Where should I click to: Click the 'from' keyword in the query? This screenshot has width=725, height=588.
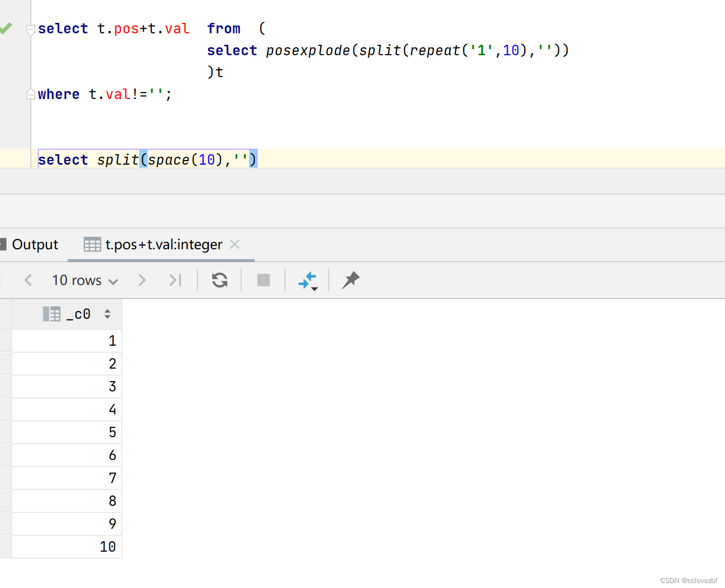click(224, 28)
